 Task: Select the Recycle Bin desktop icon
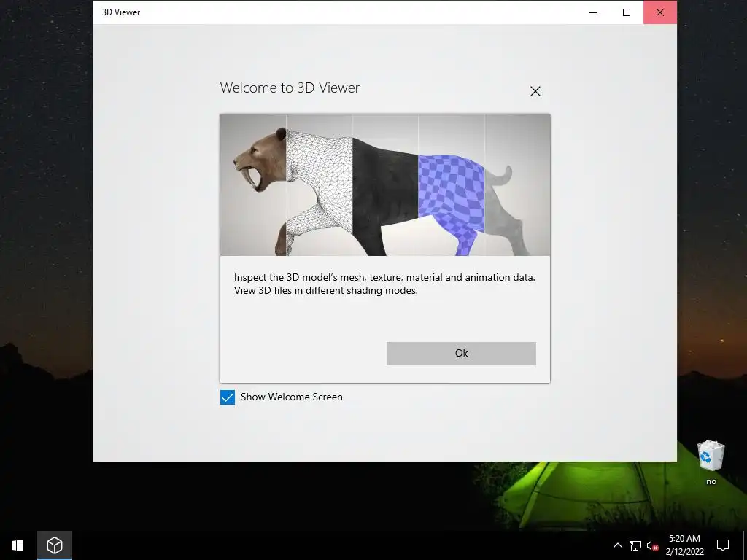click(711, 462)
